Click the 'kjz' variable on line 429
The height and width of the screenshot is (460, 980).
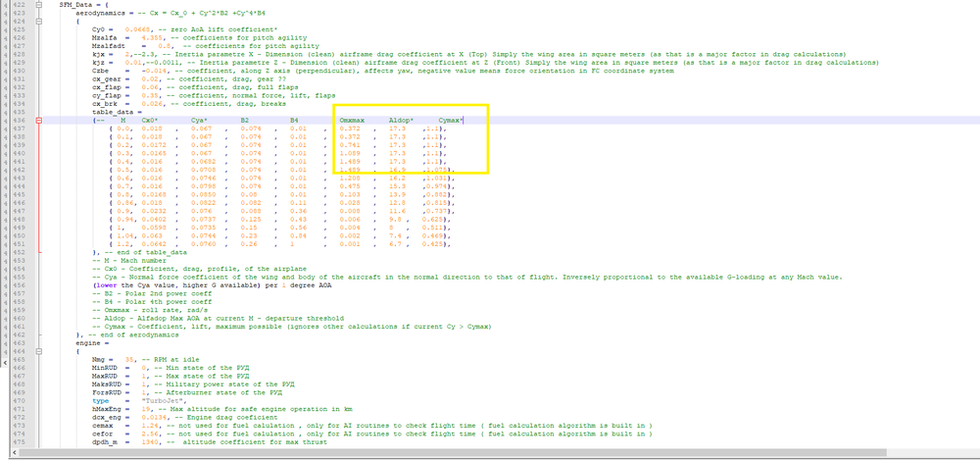[x=97, y=63]
